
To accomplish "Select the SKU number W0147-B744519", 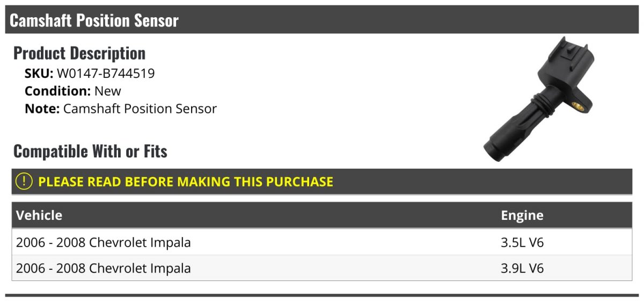I will click(x=106, y=74).
